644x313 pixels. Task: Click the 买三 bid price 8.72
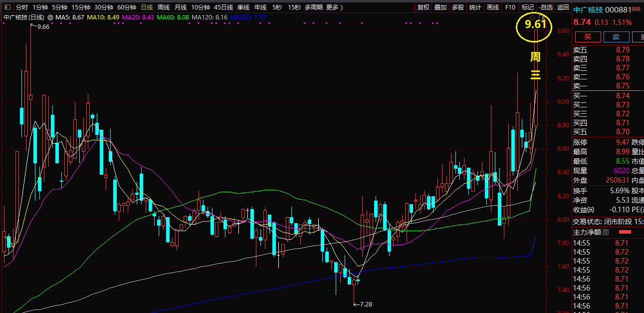[623, 114]
